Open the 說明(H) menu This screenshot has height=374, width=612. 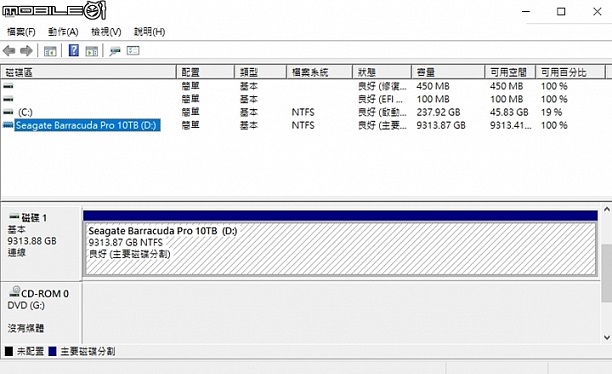point(149,32)
